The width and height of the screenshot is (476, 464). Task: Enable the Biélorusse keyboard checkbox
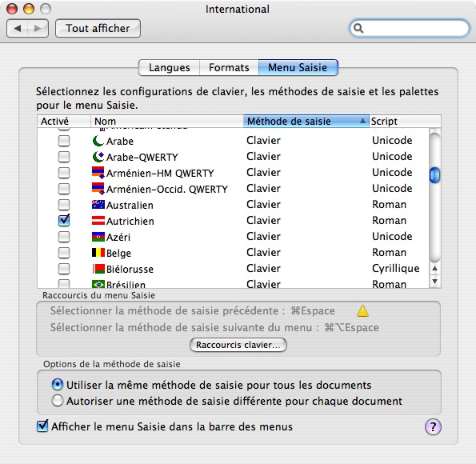pyautogui.click(x=64, y=269)
